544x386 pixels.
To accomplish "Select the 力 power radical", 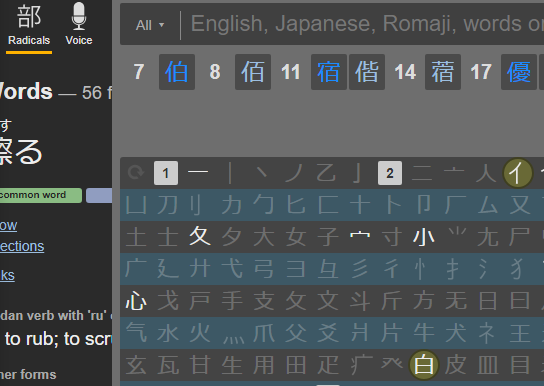I will [232, 205].
